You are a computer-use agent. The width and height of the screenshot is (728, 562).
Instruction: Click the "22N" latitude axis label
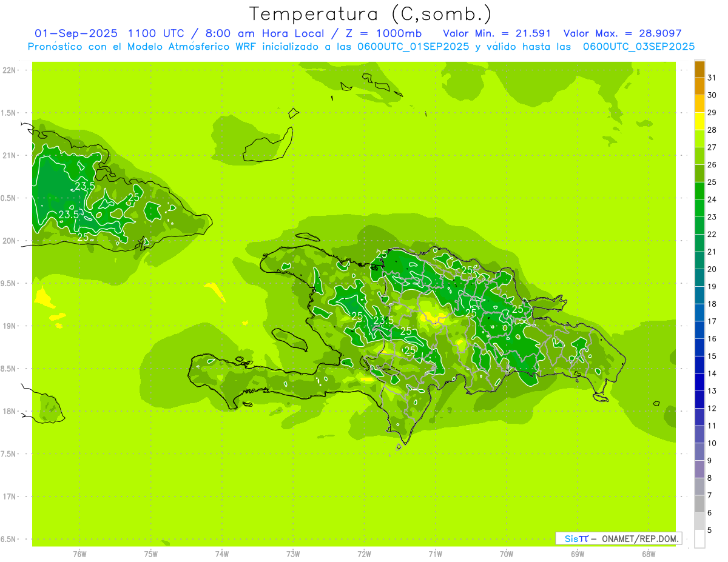[x=10, y=70]
